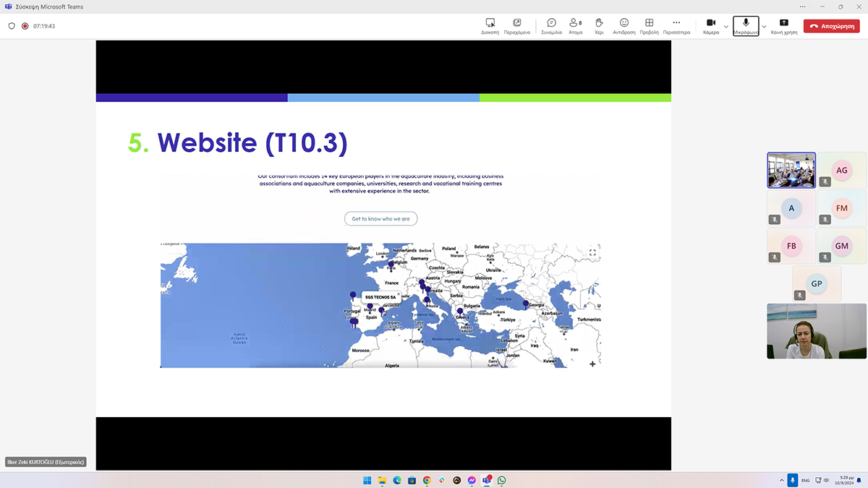Expand the hidden system tray icons chevron

[782, 480]
